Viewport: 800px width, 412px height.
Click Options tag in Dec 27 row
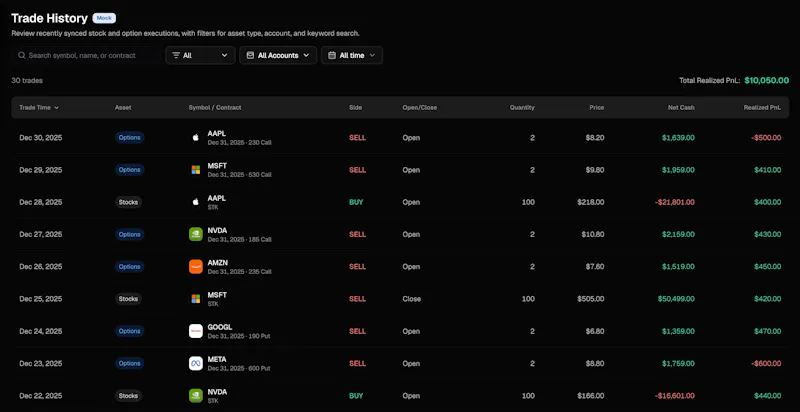[x=130, y=234]
